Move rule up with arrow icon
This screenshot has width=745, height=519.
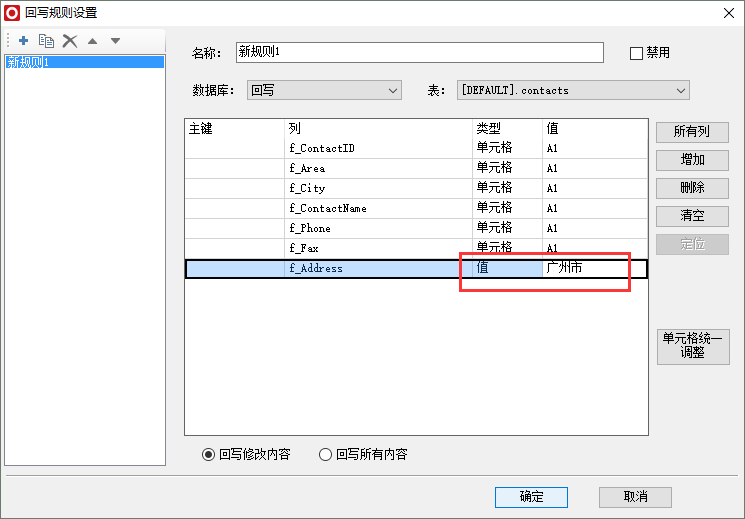[x=93, y=41]
